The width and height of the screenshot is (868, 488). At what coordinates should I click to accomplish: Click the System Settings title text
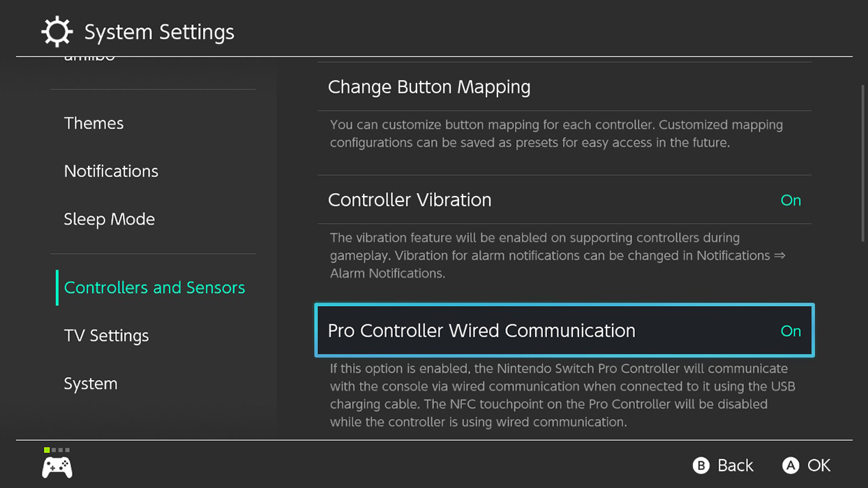pos(159,32)
